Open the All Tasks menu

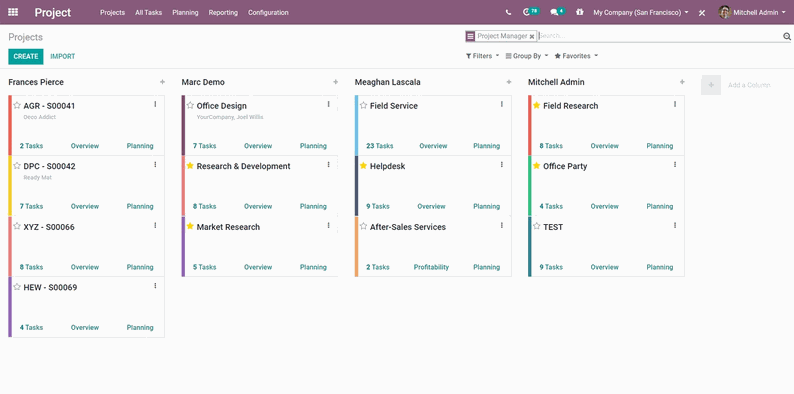[148, 13]
